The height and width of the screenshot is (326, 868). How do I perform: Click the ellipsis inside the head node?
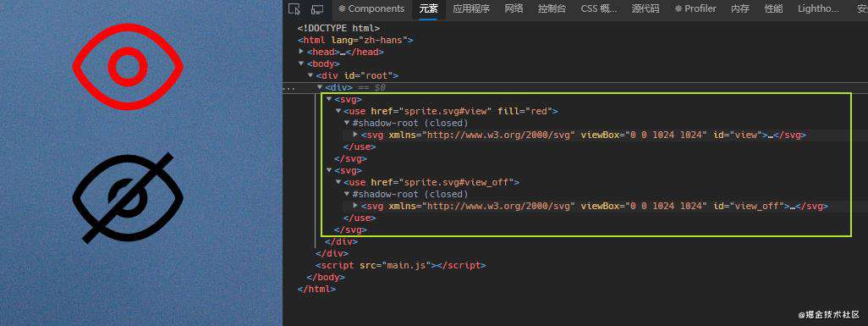(342, 52)
